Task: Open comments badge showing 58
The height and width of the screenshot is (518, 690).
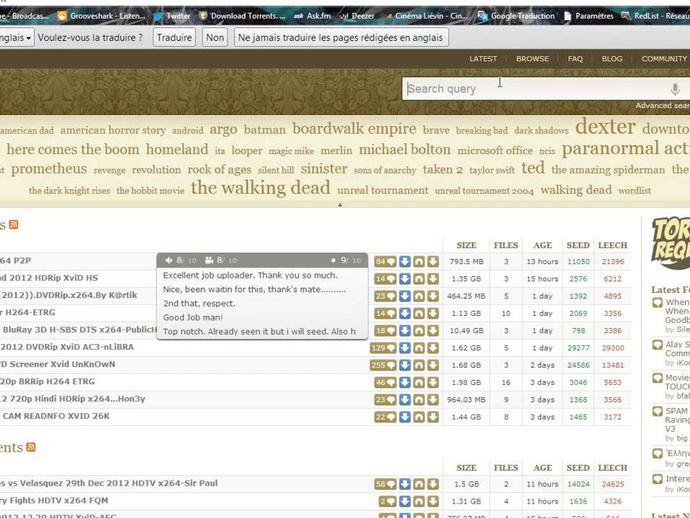Action: pos(385,484)
